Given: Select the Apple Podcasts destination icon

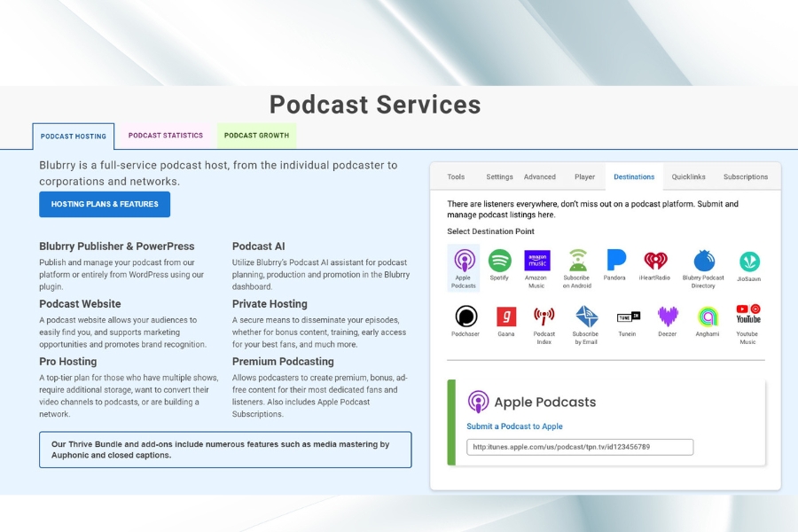Looking at the screenshot, I should pos(464,261).
